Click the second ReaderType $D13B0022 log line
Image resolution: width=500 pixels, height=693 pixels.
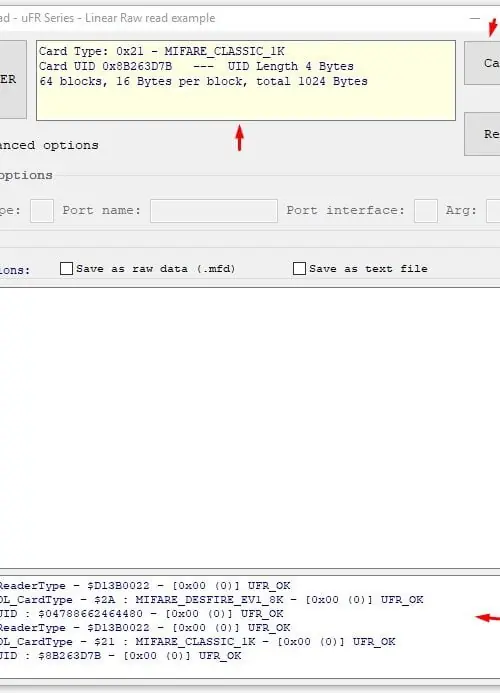click(145, 628)
